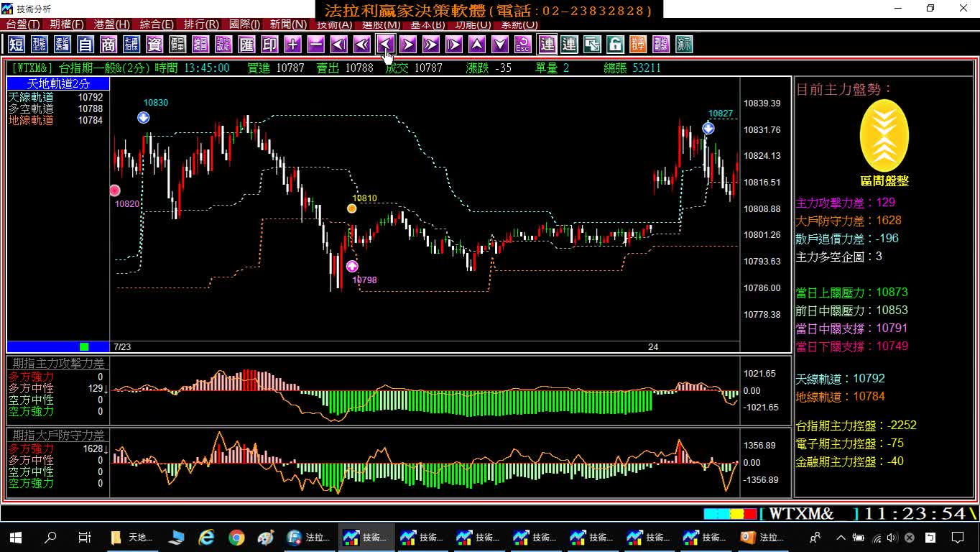Click the double-right fast forward arrow
Image resolution: width=980 pixels, height=552 pixels.
(431, 45)
